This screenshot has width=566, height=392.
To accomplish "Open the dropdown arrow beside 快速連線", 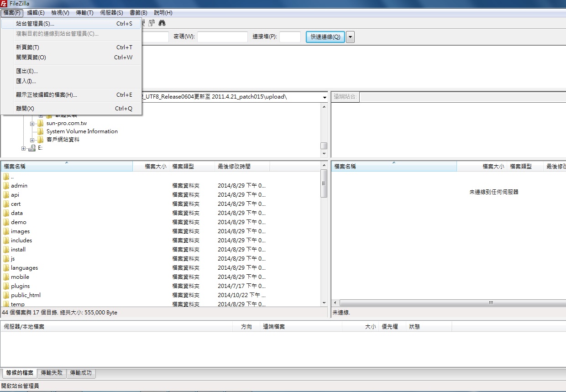I will pyautogui.click(x=350, y=37).
